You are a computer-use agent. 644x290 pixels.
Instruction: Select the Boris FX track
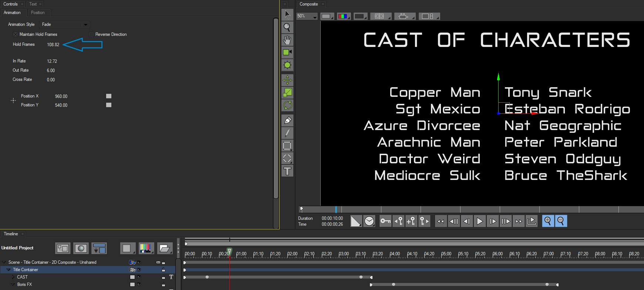point(24,284)
